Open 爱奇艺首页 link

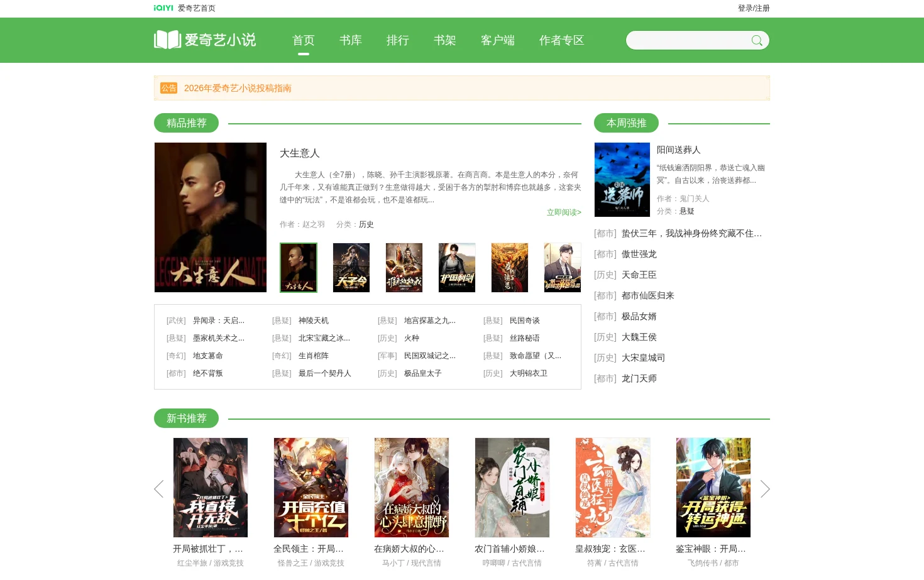(197, 8)
